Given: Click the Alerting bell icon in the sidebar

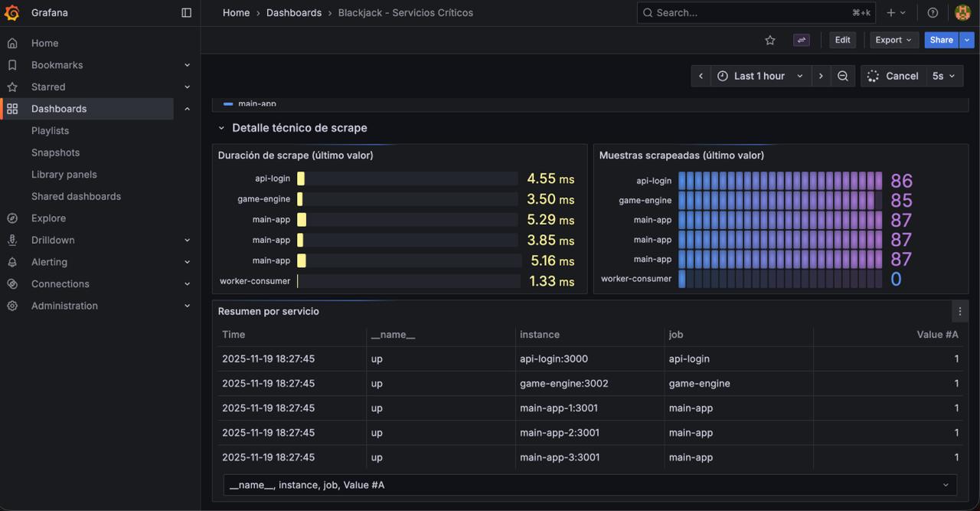Looking at the screenshot, I should pos(12,262).
